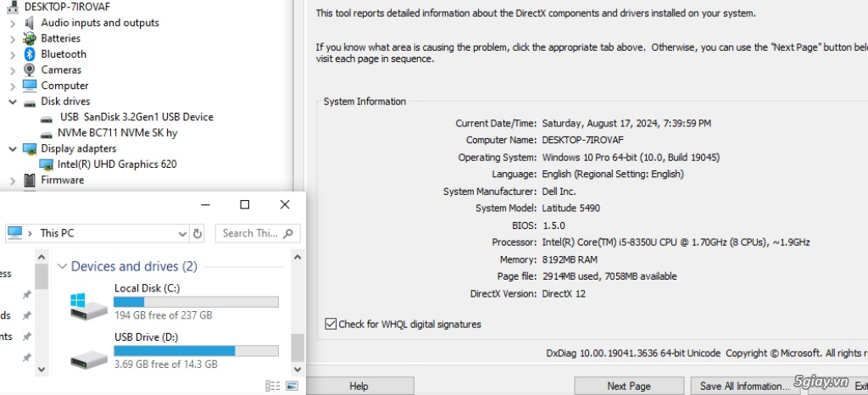Click the Next Page button
Viewport: 868px width, 395px height.
629,386
